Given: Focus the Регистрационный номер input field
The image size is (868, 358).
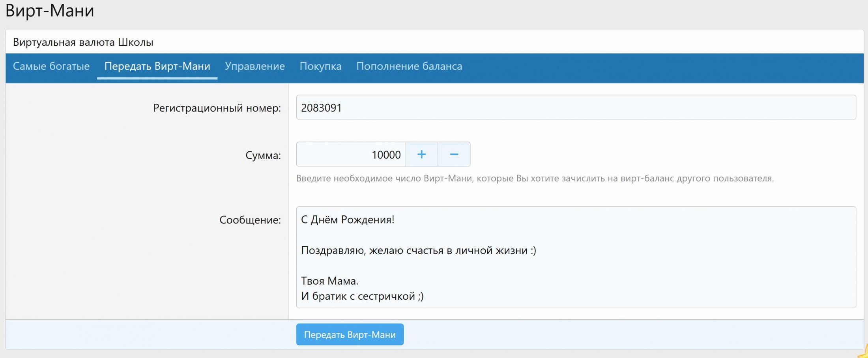Looking at the screenshot, I should pyautogui.click(x=576, y=107).
